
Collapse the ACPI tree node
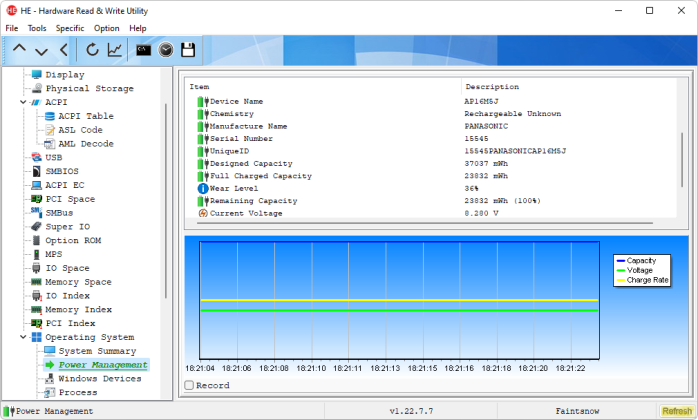[23, 102]
